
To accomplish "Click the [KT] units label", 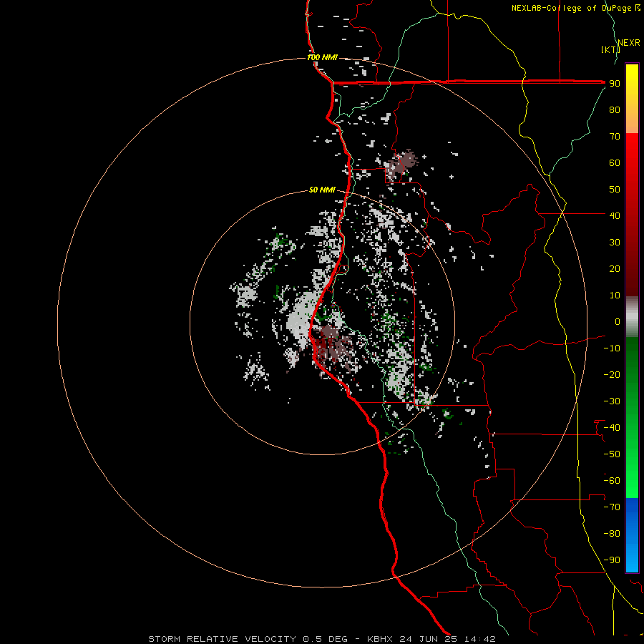I will pos(610,49).
